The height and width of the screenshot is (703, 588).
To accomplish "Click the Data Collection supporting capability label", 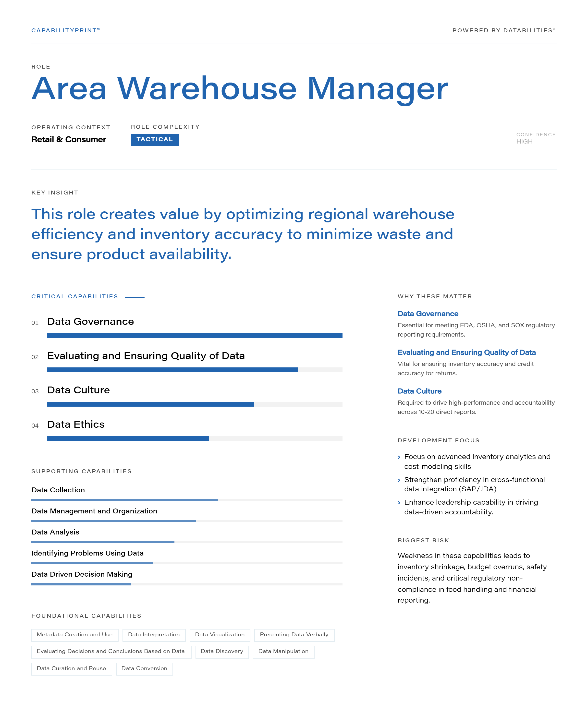I will [58, 490].
